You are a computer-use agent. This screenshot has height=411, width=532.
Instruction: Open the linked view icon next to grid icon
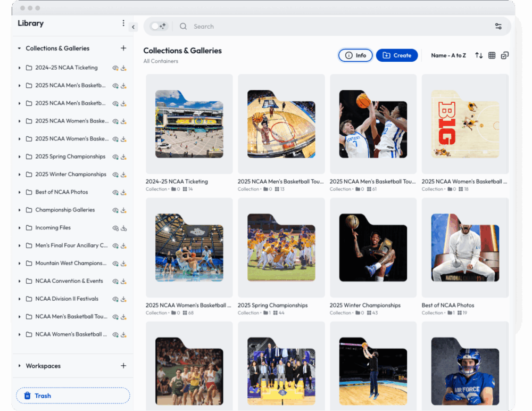click(504, 55)
